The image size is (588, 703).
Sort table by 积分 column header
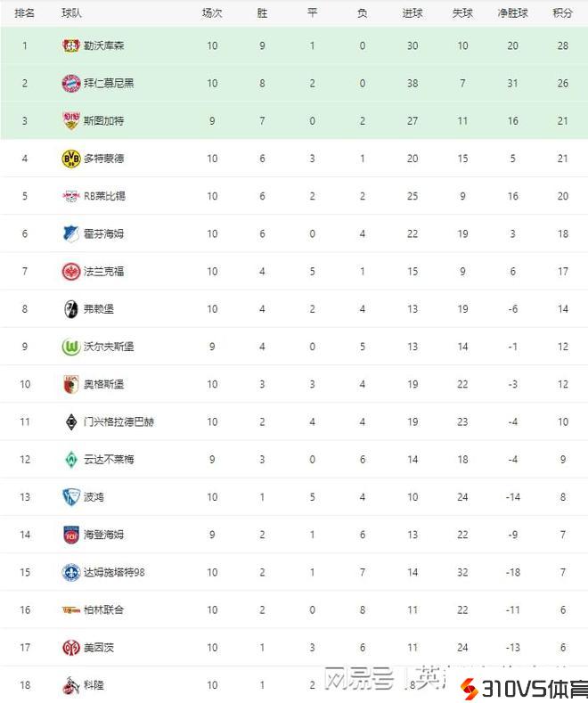coord(562,13)
